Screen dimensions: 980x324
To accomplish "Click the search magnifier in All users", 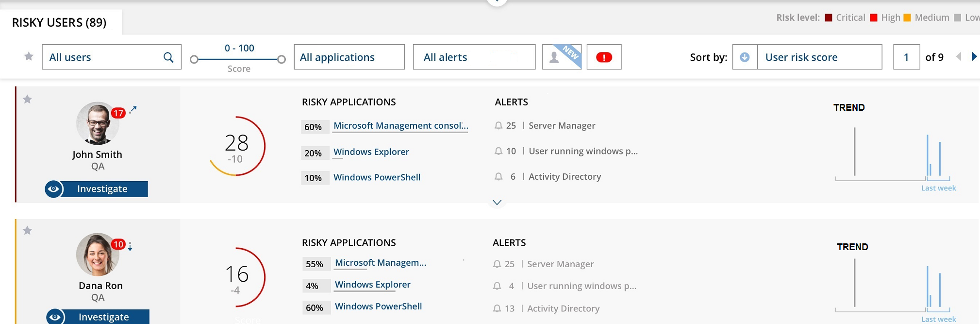I will click(168, 57).
